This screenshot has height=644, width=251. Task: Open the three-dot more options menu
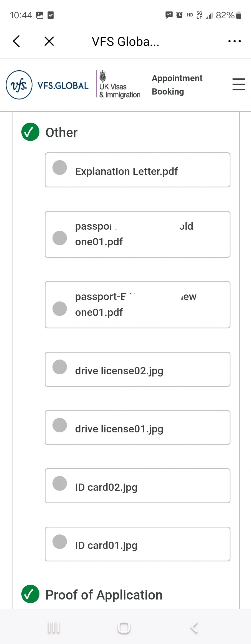tap(234, 41)
